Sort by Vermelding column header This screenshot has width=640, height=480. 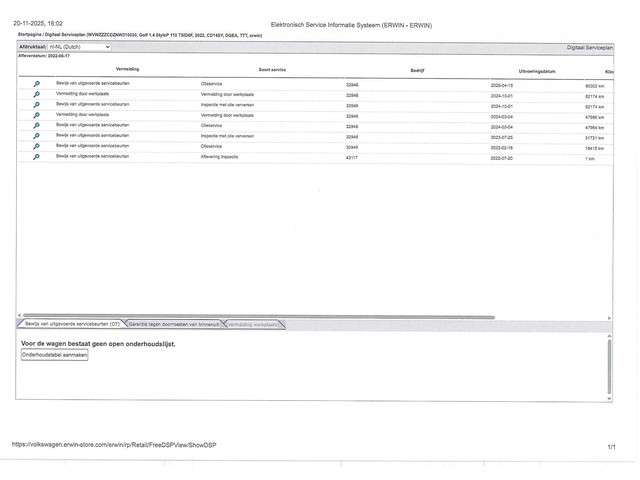pyautogui.click(x=127, y=69)
